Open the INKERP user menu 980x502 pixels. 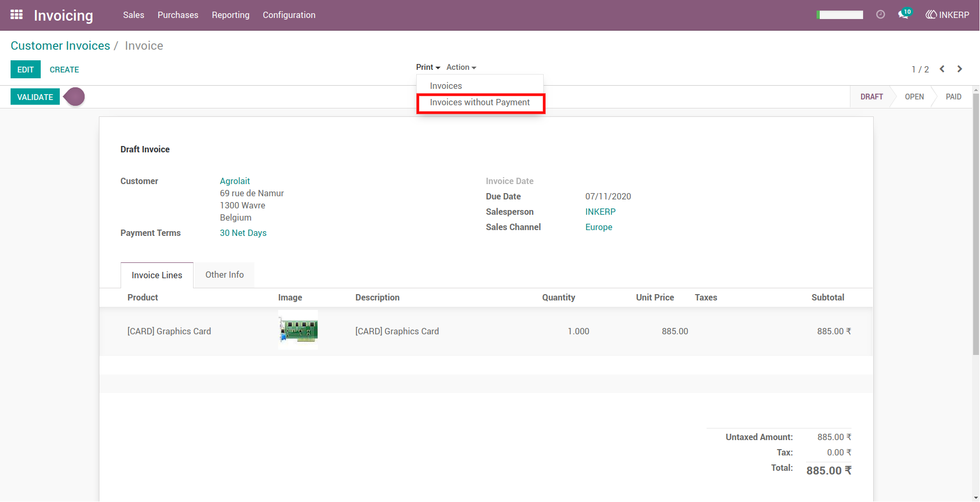(947, 15)
